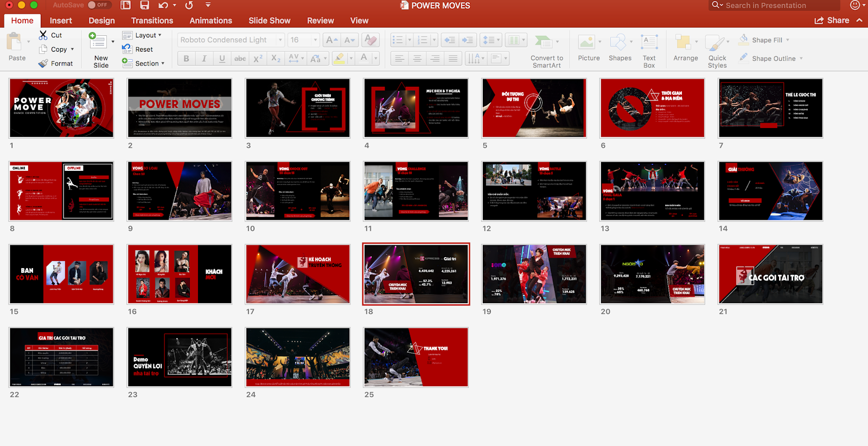Expand the Section dropdown menu
This screenshot has width=868, height=446.
tap(144, 63)
